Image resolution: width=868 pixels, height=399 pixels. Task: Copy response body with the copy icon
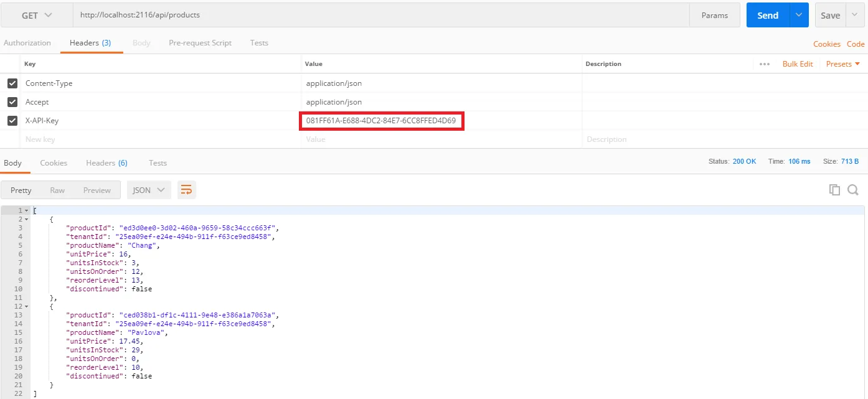tap(834, 190)
